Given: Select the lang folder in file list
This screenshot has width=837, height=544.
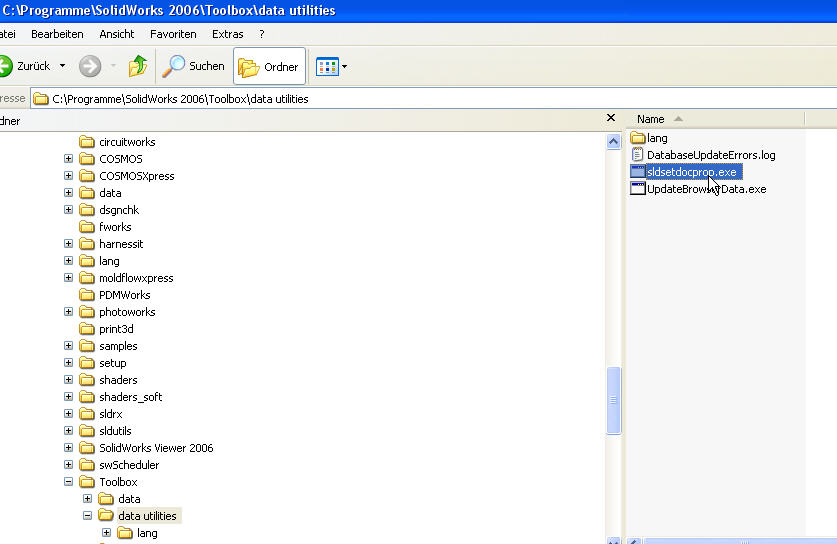Looking at the screenshot, I should tap(649, 138).
